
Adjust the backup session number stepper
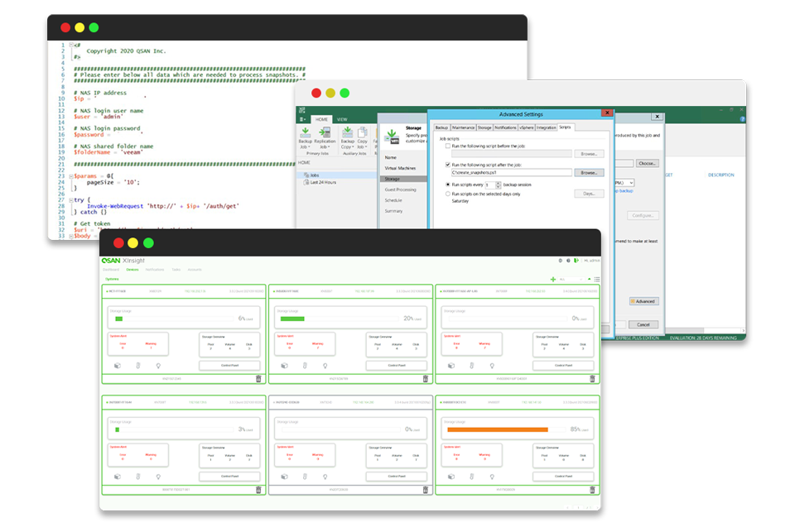498,185
